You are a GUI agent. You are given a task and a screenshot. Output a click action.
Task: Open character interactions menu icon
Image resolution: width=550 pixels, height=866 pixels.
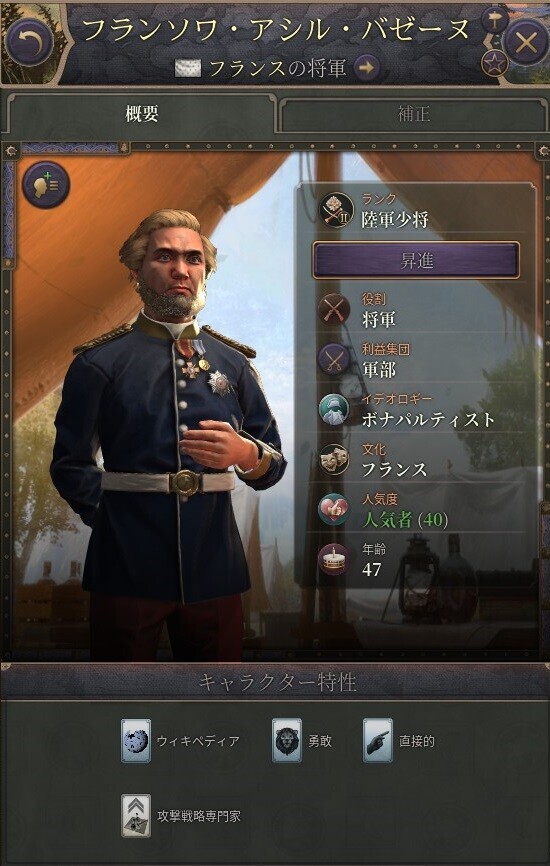tap(46, 184)
